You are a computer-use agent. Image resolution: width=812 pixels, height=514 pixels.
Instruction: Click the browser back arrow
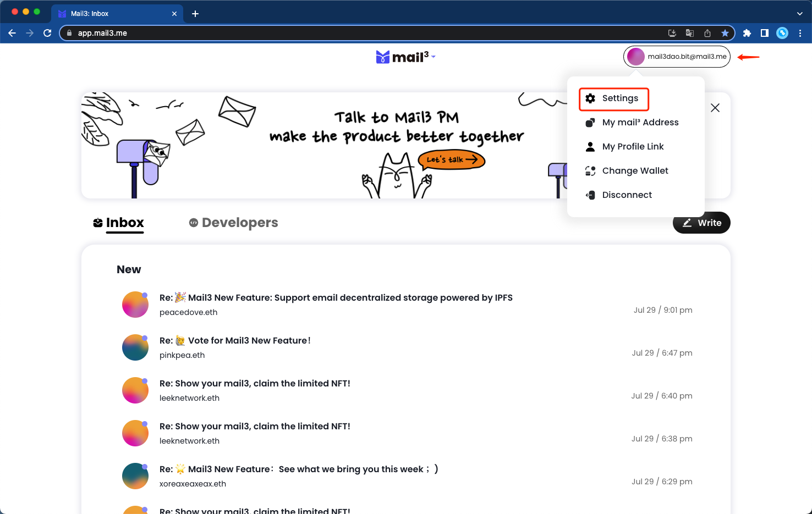tap(12, 33)
